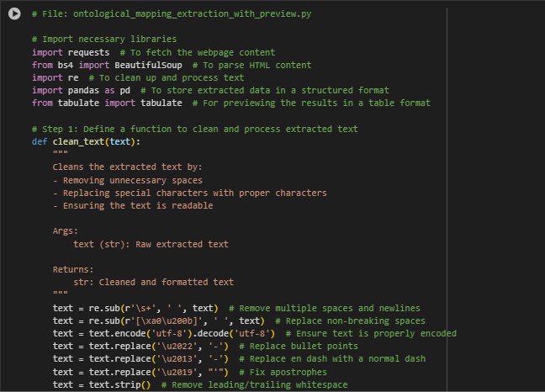Click the closing docstring triple quotes
This screenshot has height=392, width=545.
coord(60,293)
